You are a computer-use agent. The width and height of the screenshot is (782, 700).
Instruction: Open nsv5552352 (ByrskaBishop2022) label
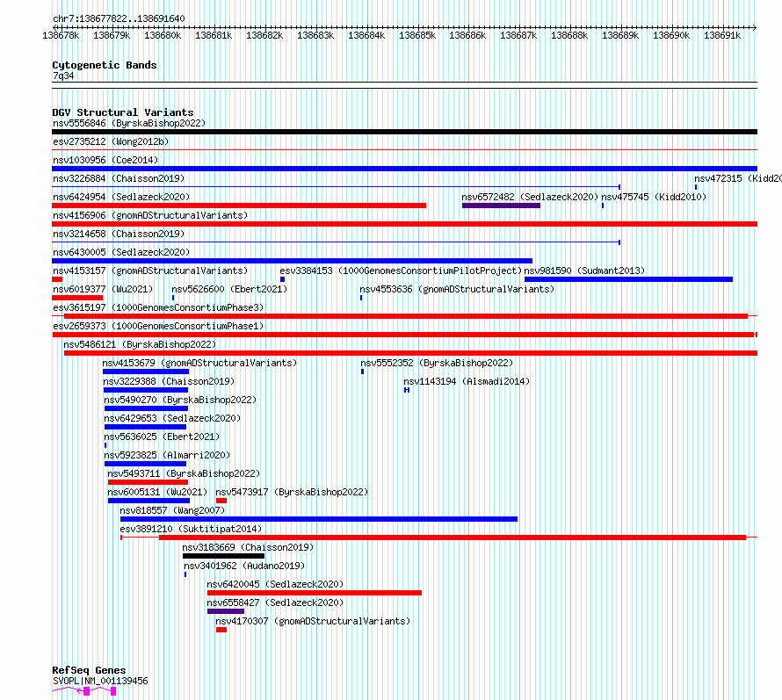(437, 363)
